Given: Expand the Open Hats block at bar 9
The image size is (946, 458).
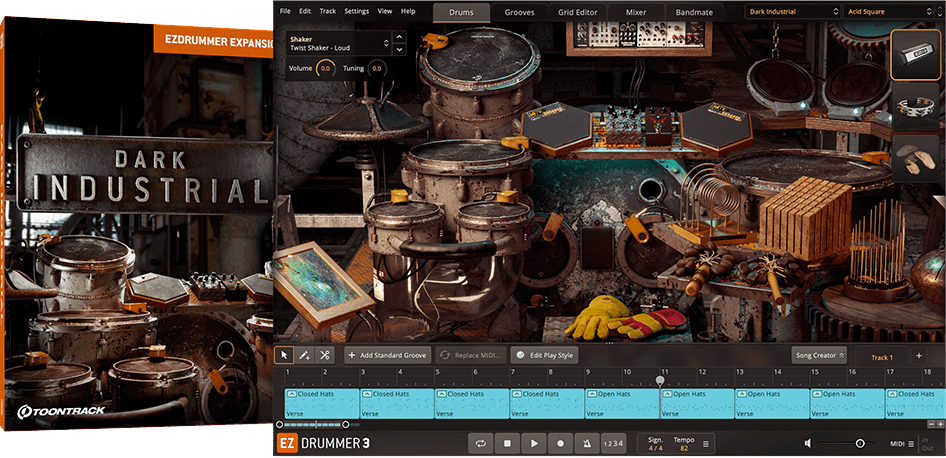Looking at the screenshot, I should coord(591,394).
